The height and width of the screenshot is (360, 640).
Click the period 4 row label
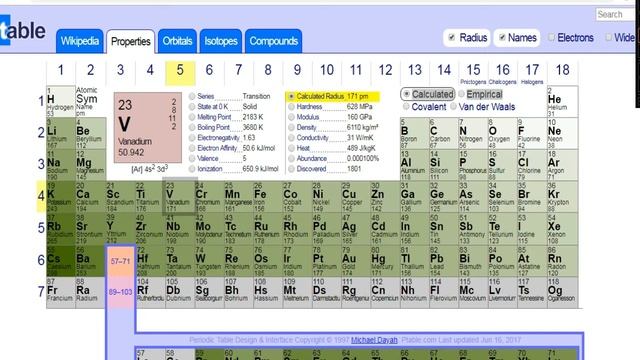click(41, 196)
